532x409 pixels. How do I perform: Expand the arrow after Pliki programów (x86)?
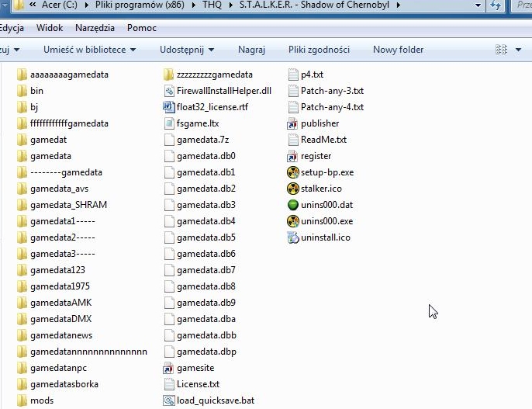point(193,5)
